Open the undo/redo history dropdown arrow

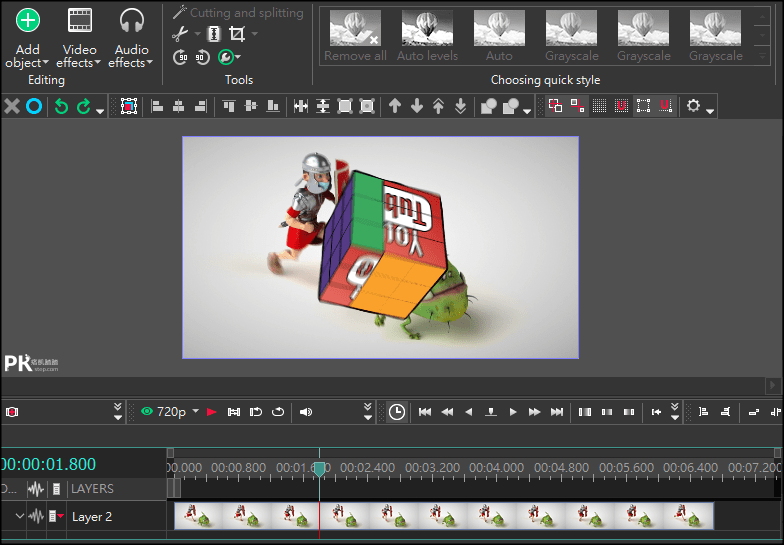(x=100, y=111)
